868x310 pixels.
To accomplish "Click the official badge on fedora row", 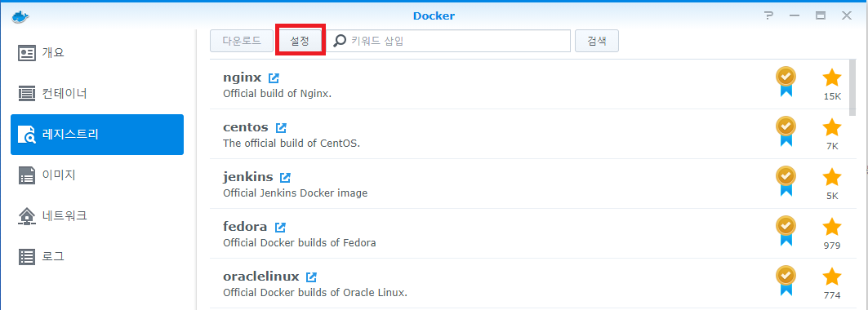I will pyautogui.click(x=786, y=231).
